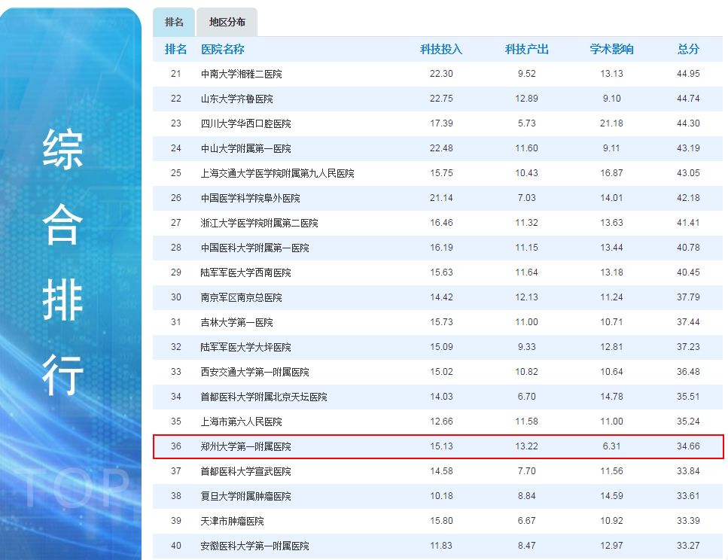The width and height of the screenshot is (728, 560).
Task: Select hospital 吉林大学第一医院
Action: click(236, 322)
